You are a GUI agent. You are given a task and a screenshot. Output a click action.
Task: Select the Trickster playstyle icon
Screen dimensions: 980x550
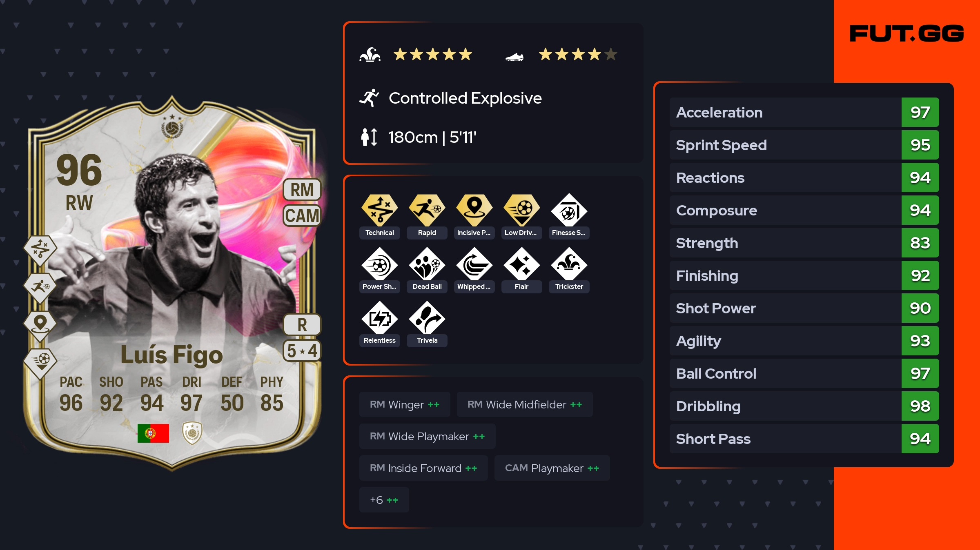coord(569,264)
